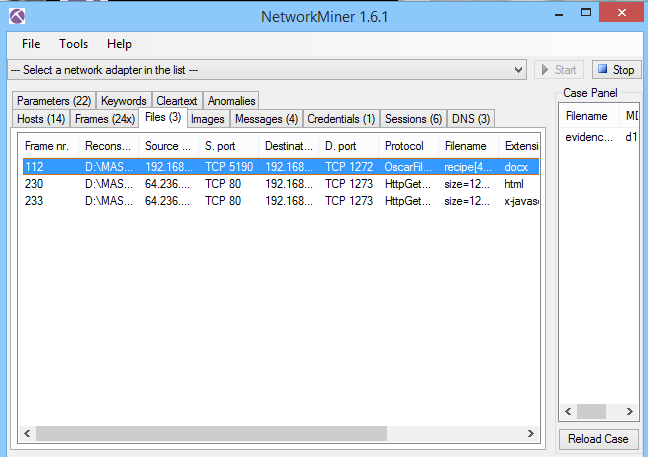Click the file list left scroll arrow
648x457 pixels.
27,433
